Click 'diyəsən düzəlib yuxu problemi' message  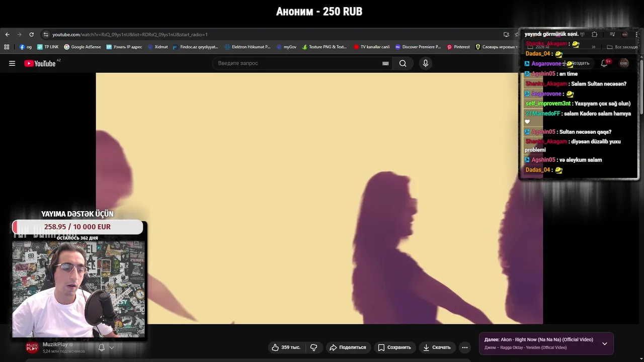tap(573, 146)
